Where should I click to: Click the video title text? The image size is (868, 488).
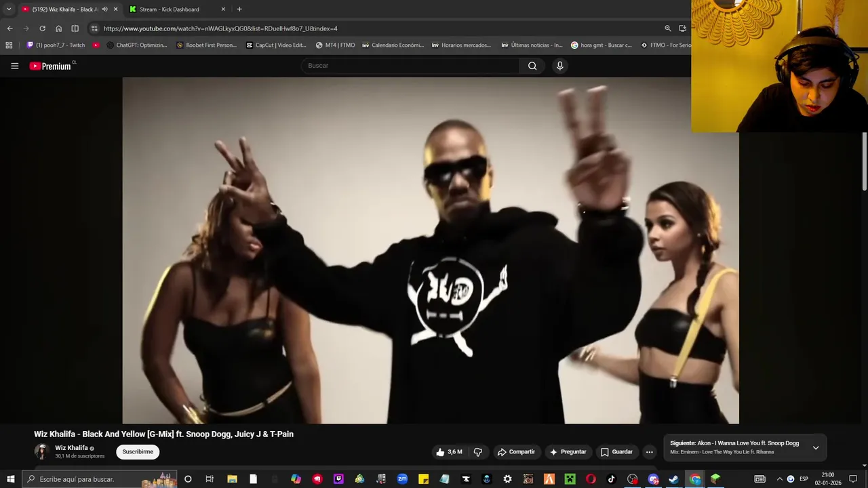point(163,434)
